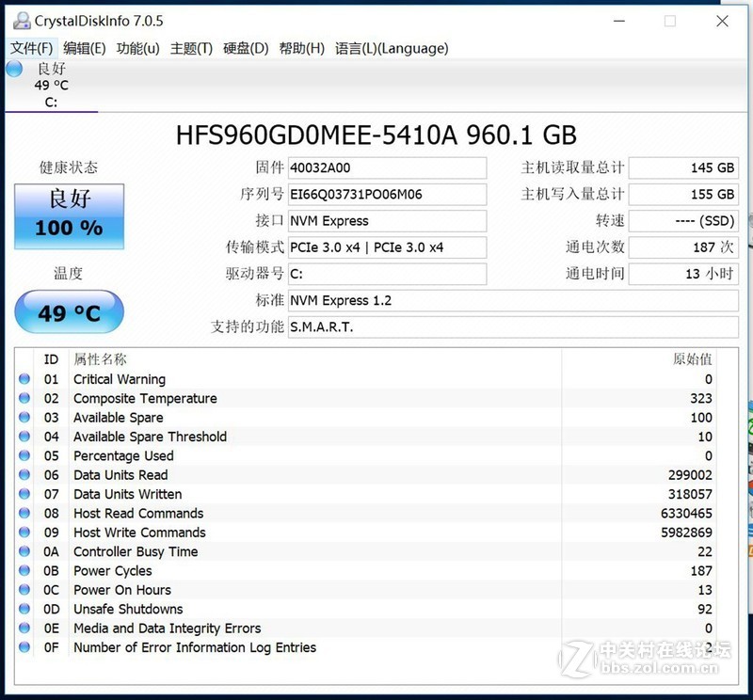Select the status circle beside Power Cycles
The image size is (753, 700).
(x=24, y=570)
